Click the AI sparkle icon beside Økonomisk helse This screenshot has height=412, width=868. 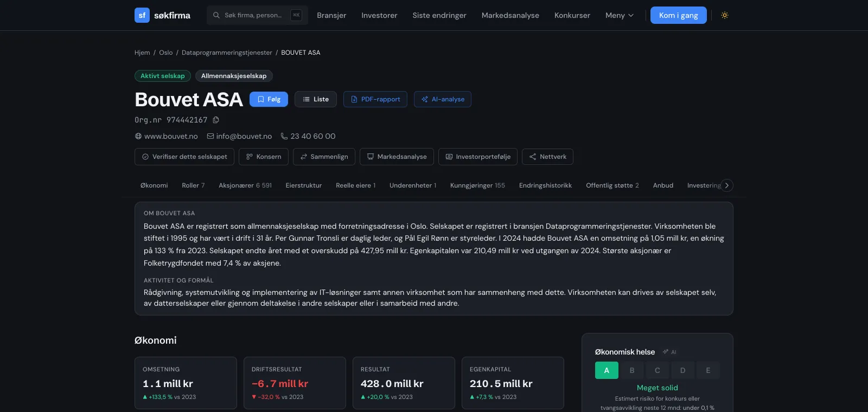click(666, 352)
